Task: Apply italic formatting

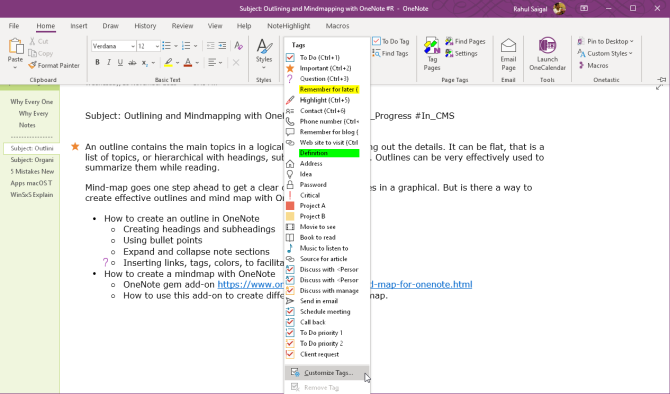Action: click(x=109, y=63)
